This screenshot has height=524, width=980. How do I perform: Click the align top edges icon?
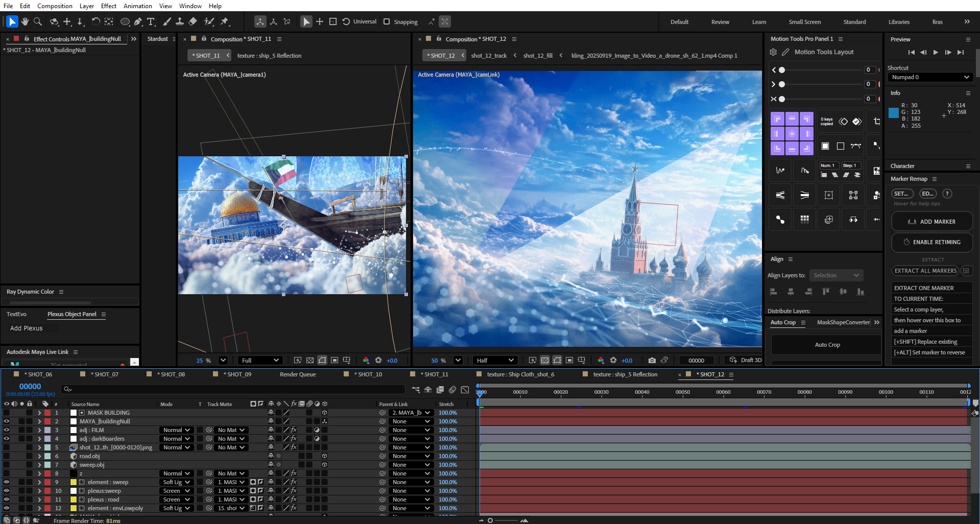tap(826, 292)
